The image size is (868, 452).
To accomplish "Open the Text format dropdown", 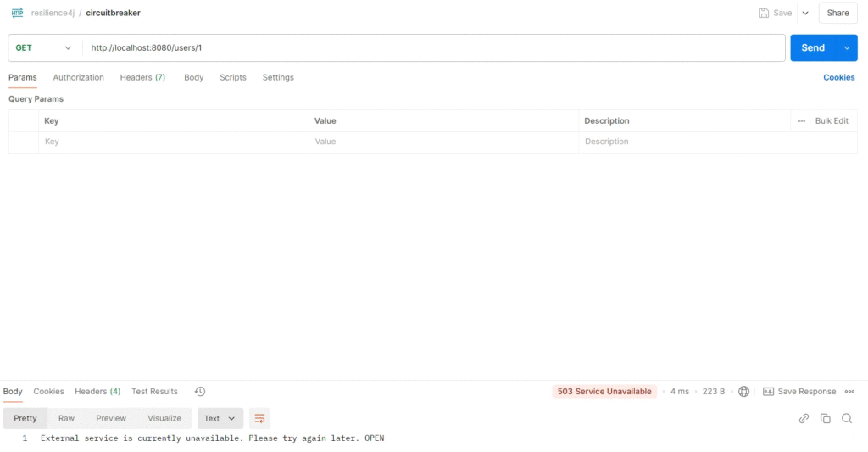I will 220,419.
